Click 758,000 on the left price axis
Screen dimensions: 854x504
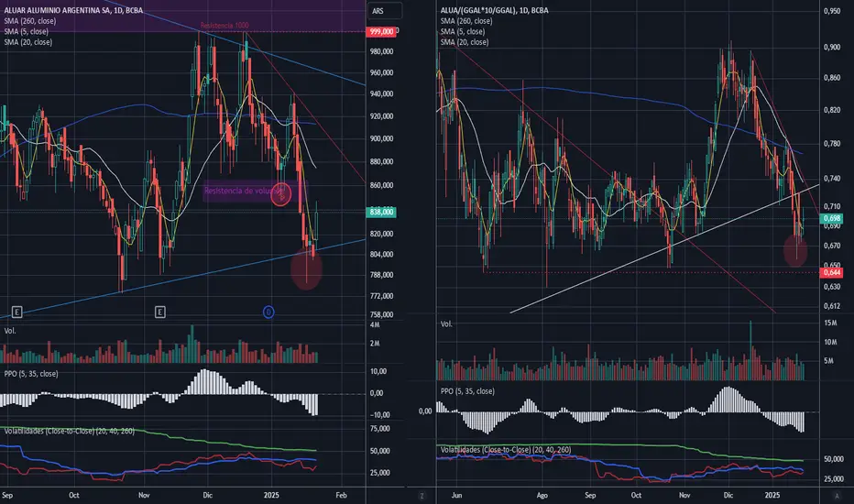[x=382, y=315]
